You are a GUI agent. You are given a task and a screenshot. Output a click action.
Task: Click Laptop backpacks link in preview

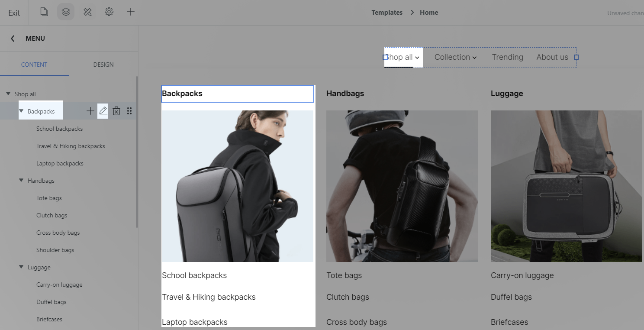pos(195,322)
